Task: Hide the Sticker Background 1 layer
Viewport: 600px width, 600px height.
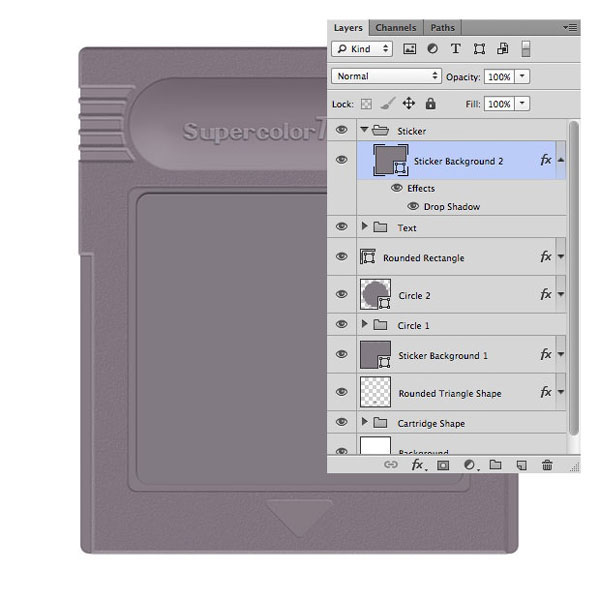Action: click(342, 354)
